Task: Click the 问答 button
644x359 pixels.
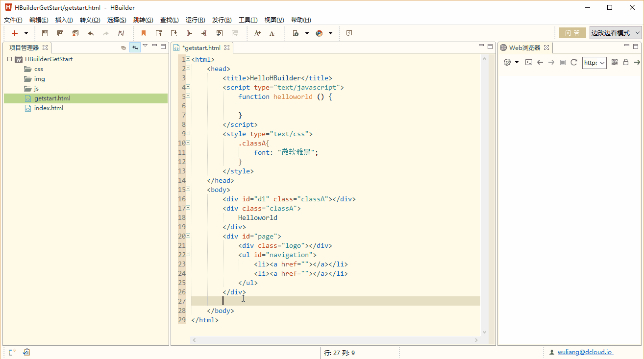Action: coord(572,33)
